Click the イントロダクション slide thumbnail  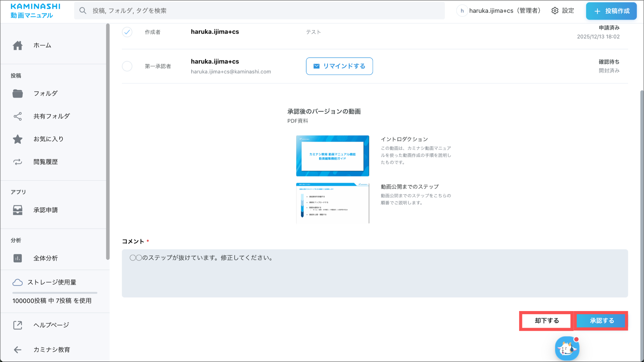[x=332, y=156]
